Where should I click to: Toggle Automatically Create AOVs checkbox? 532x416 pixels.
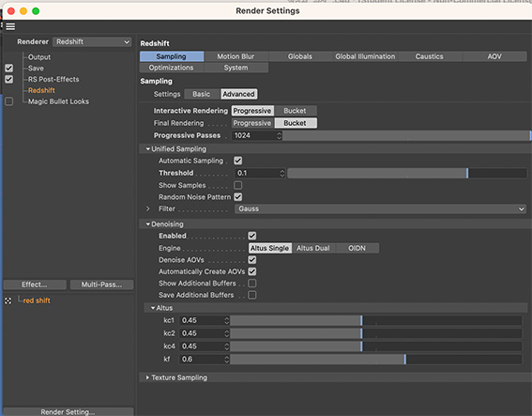click(252, 271)
